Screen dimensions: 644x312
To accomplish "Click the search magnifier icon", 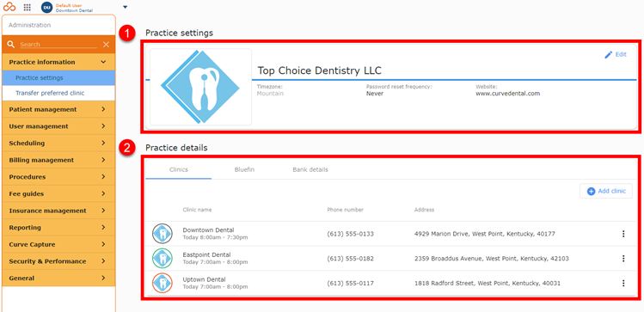I will coord(11,45).
